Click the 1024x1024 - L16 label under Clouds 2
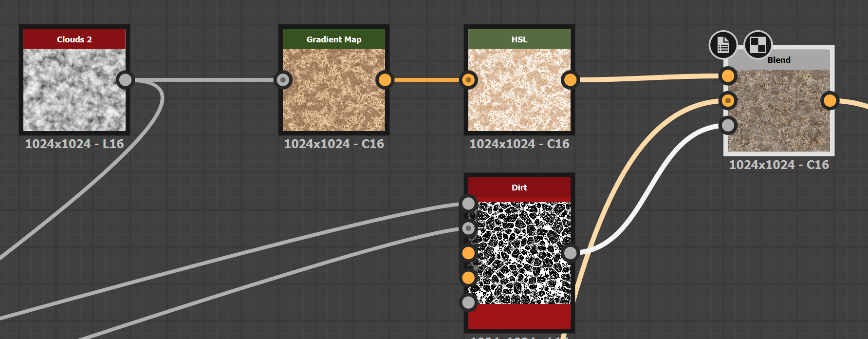The width and height of the screenshot is (868, 339). 74,144
